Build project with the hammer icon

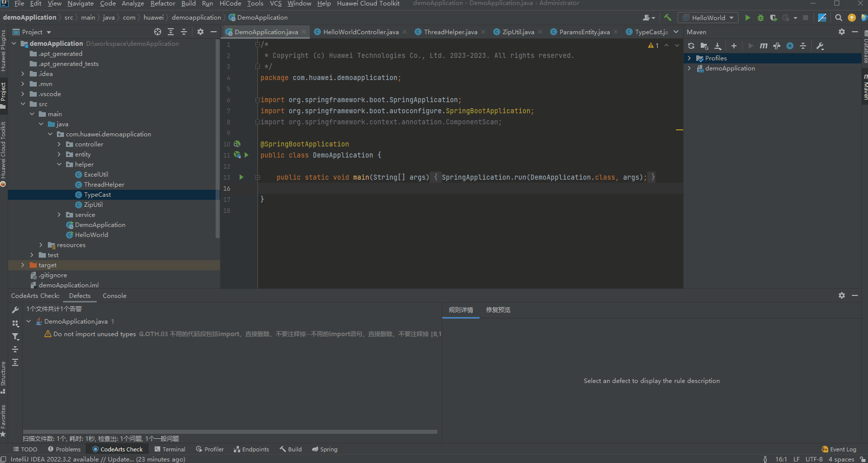[667, 18]
